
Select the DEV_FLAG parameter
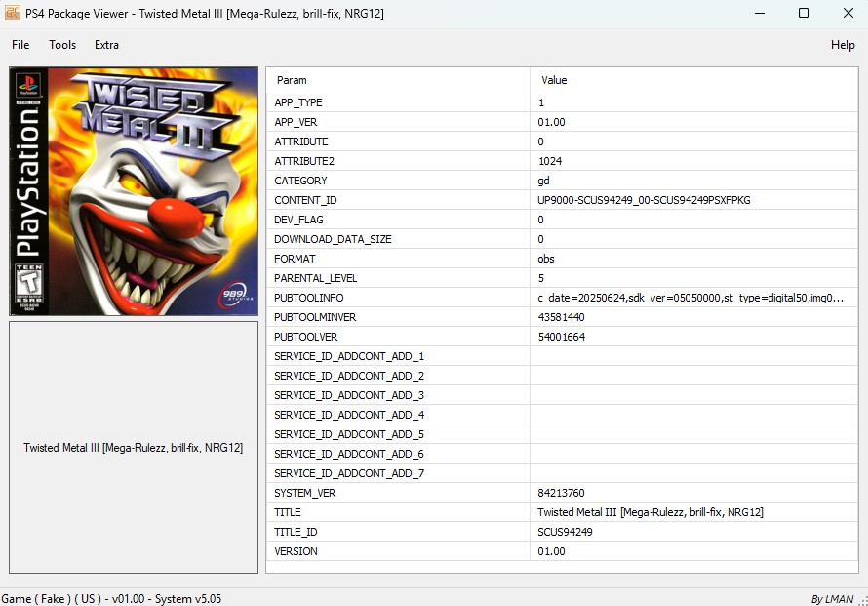(x=298, y=220)
